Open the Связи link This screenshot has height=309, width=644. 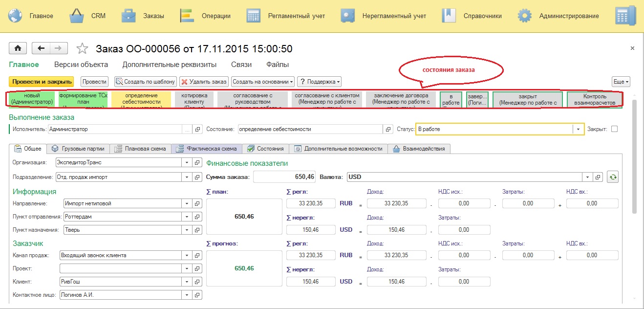tap(241, 65)
